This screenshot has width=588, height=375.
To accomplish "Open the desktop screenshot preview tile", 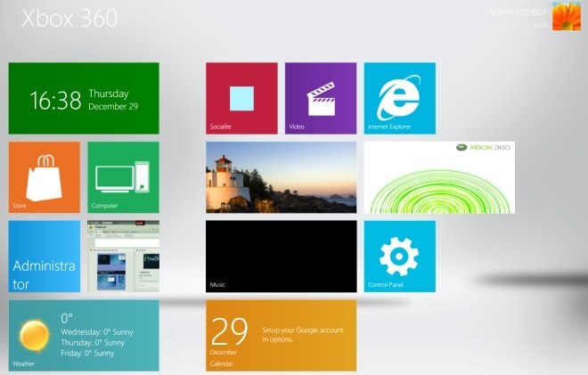I will click(x=123, y=257).
